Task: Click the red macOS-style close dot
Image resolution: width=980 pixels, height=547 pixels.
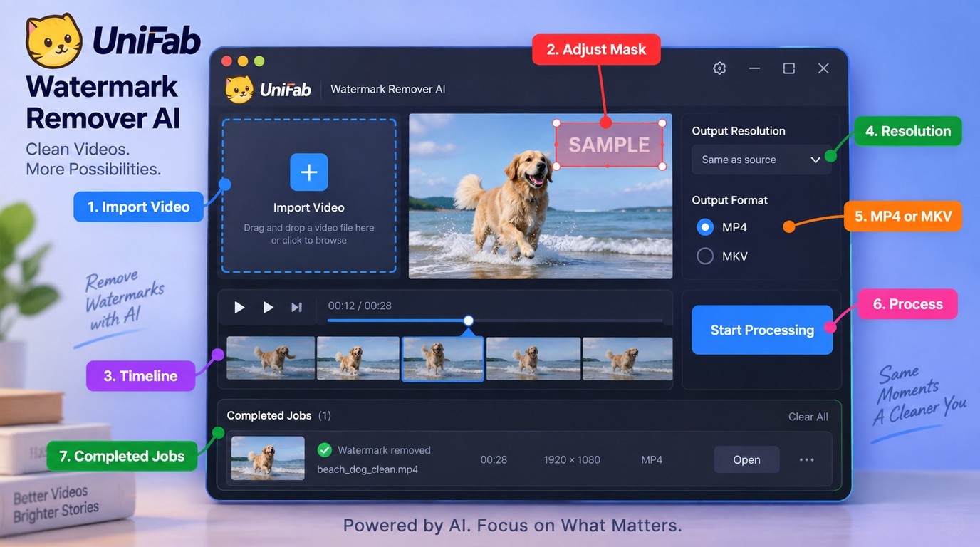Action: [227, 61]
